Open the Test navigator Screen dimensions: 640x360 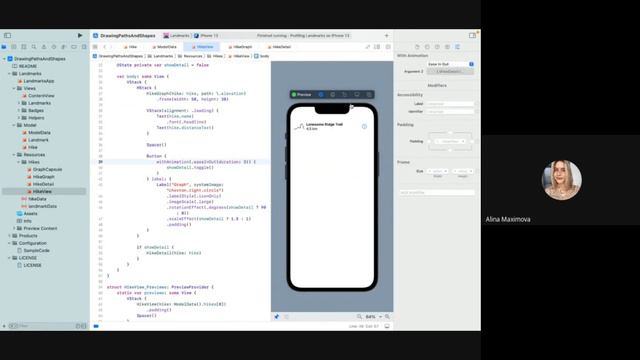(x=54, y=47)
